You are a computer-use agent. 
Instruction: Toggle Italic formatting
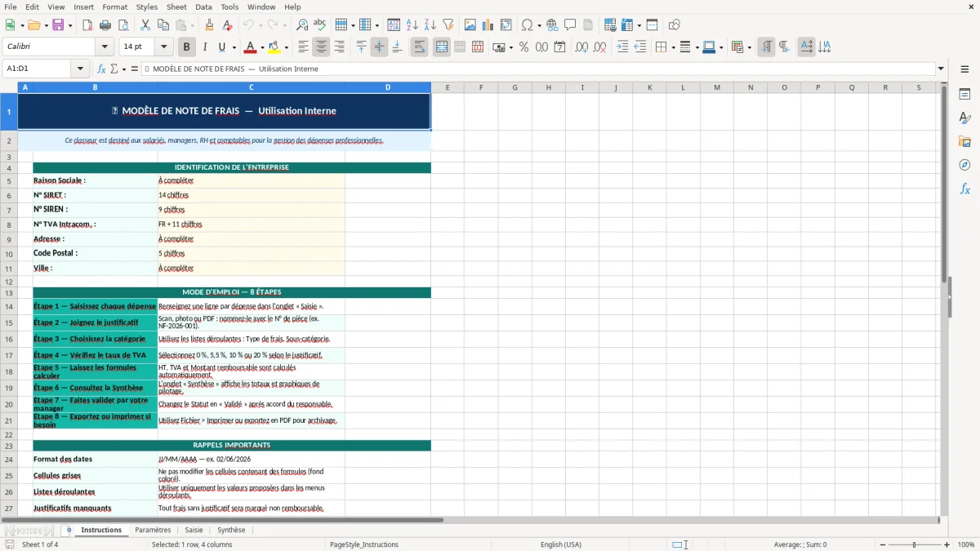204,47
